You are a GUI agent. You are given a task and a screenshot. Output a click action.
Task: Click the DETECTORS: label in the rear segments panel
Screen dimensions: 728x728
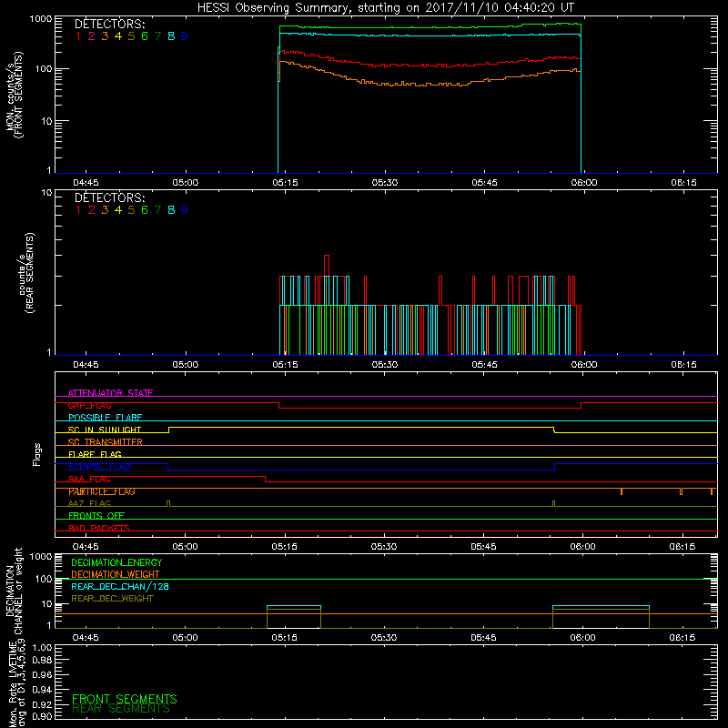(x=110, y=198)
